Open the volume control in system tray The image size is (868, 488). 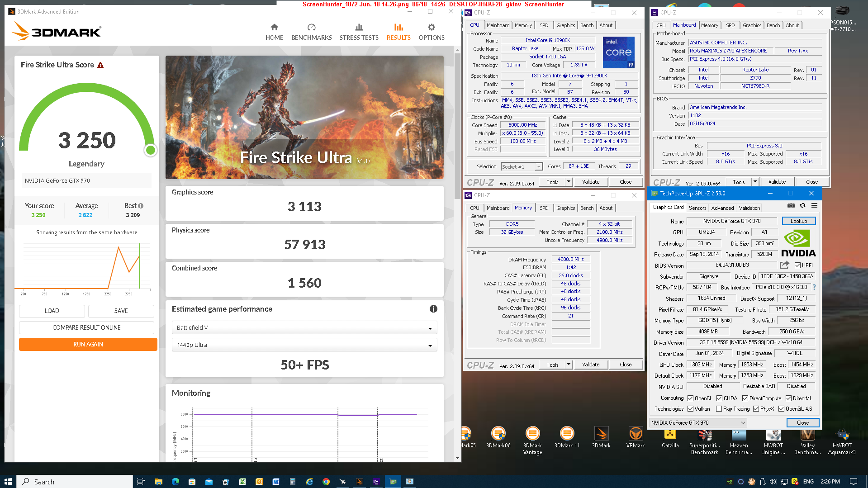tap(773, 482)
